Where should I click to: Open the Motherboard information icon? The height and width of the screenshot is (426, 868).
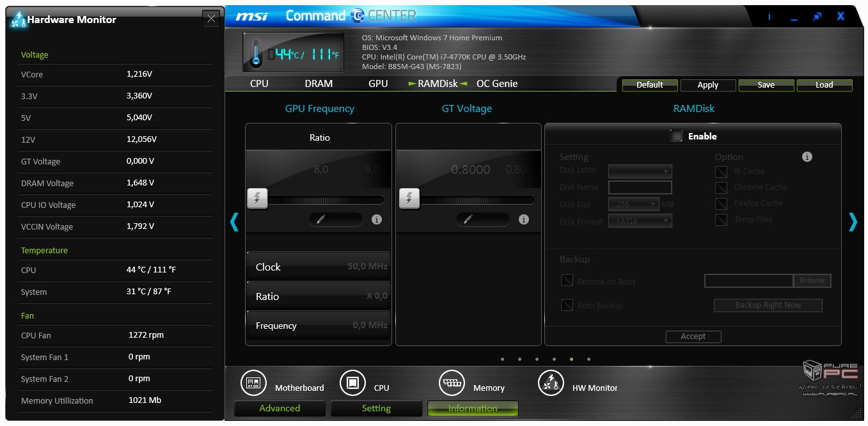pyautogui.click(x=253, y=383)
